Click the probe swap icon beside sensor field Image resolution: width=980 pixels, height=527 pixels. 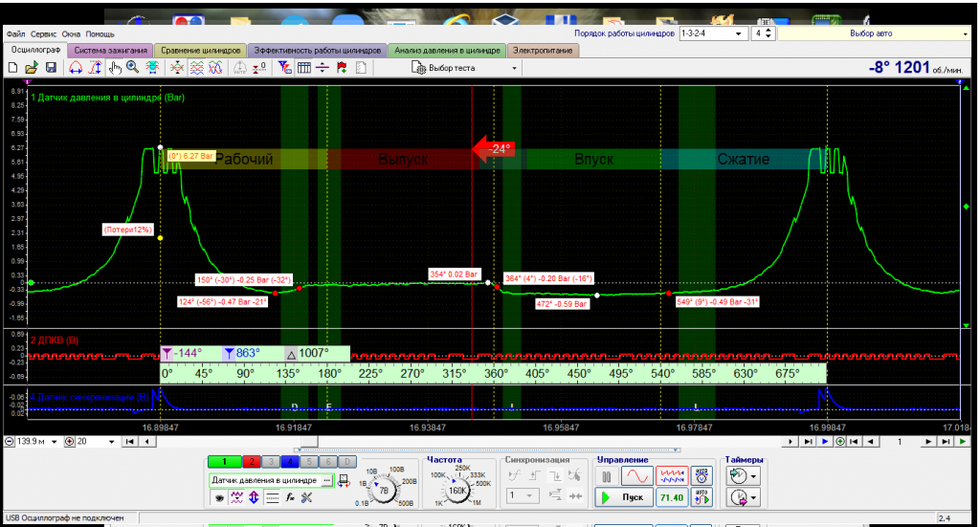tap(344, 481)
